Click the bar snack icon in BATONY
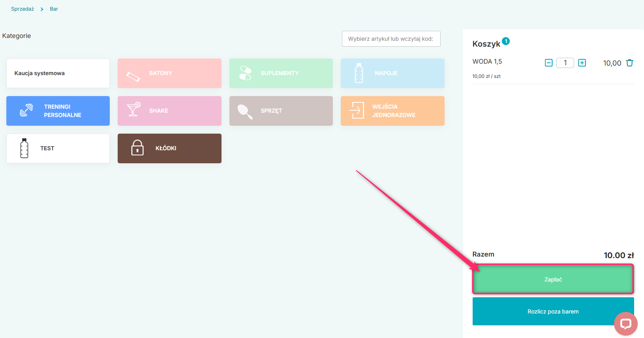The width and height of the screenshot is (644, 338). (x=133, y=76)
